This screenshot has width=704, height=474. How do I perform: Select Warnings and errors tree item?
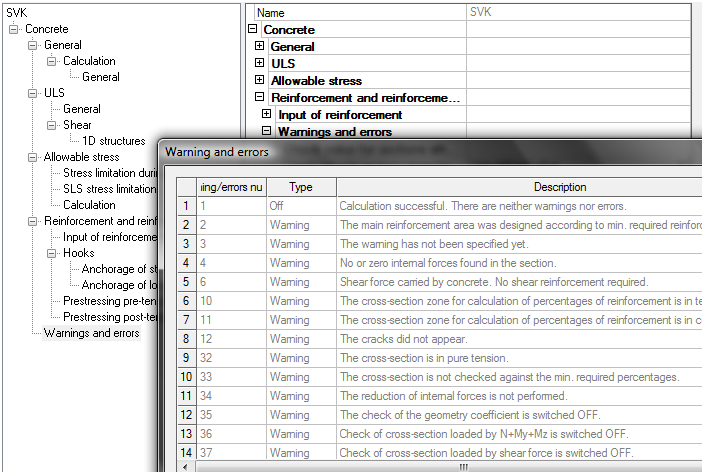[x=92, y=333]
